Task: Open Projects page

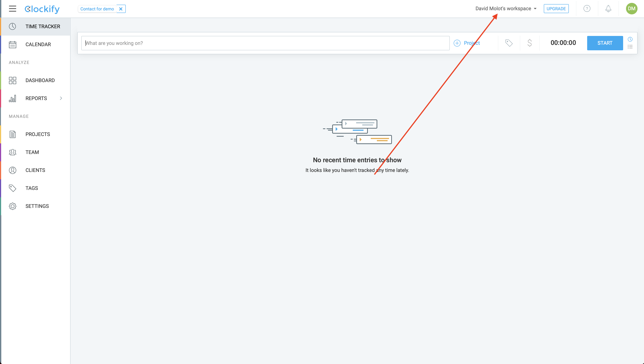Action: pyautogui.click(x=36, y=135)
